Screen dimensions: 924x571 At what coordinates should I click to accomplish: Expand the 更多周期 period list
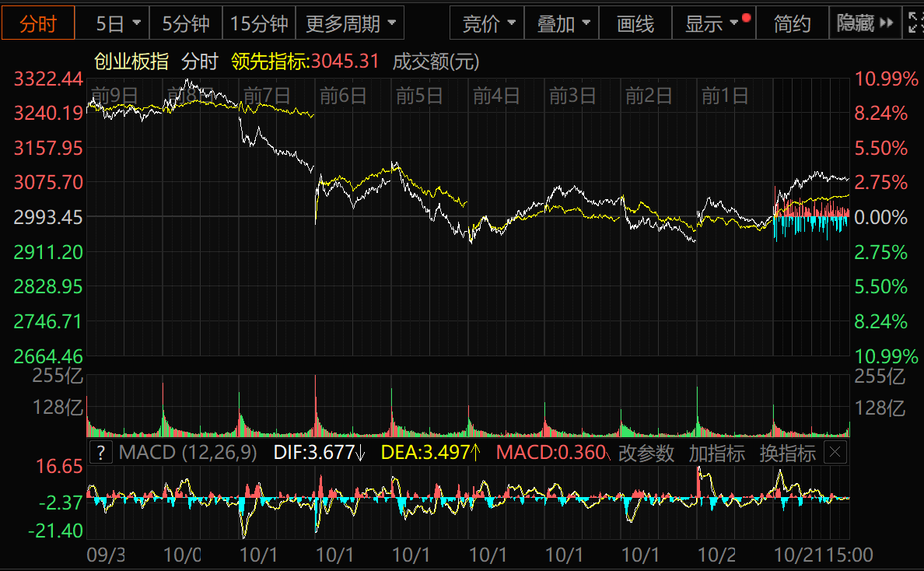349,23
